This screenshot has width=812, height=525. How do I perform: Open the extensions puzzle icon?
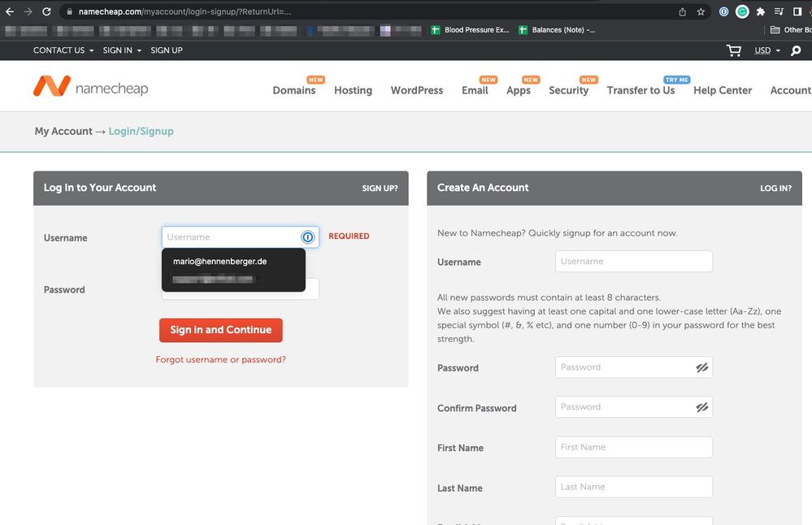pyautogui.click(x=761, y=11)
